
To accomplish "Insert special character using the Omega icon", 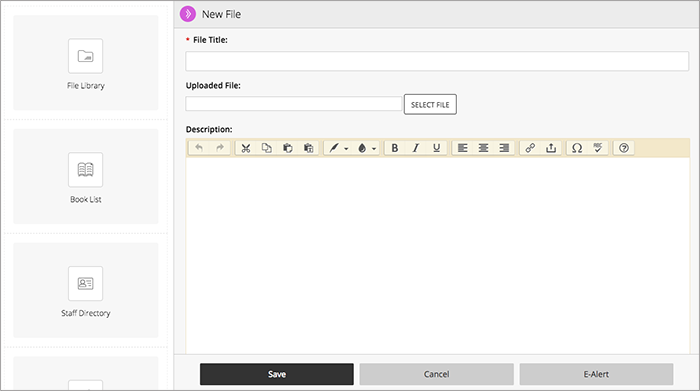I will (x=577, y=148).
